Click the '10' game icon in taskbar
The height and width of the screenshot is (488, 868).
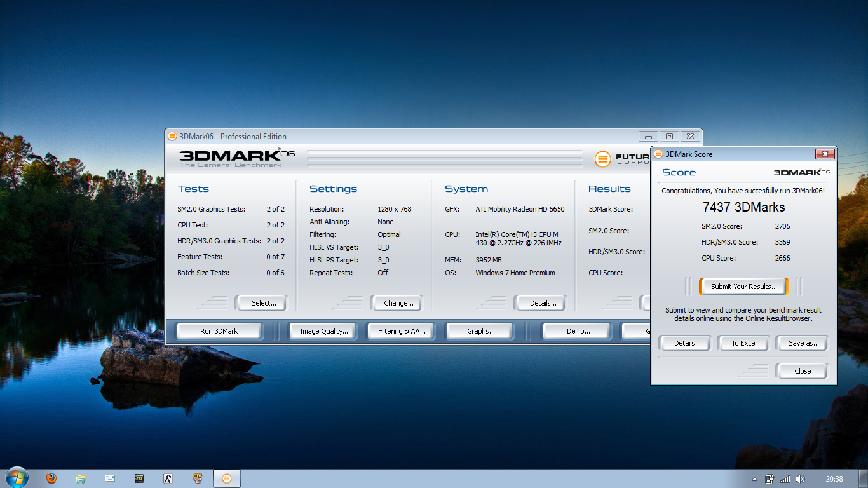(139, 478)
